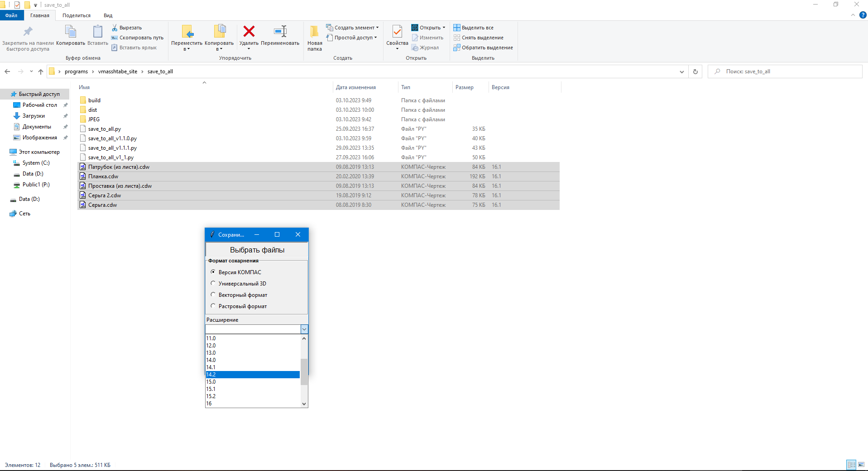Click the version list down scroll arrow
The height and width of the screenshot is (471, 868).
[x=304, y=404]
